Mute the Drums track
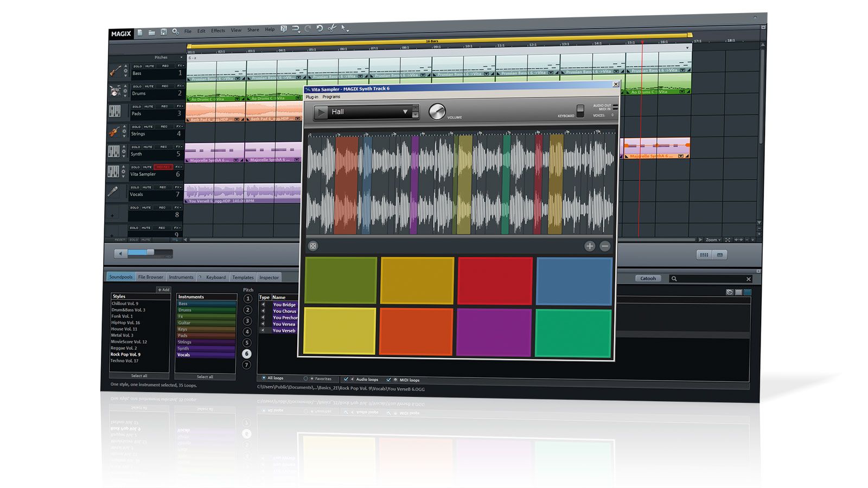Viewport: 868px width, 488px height. coord(149,86)
